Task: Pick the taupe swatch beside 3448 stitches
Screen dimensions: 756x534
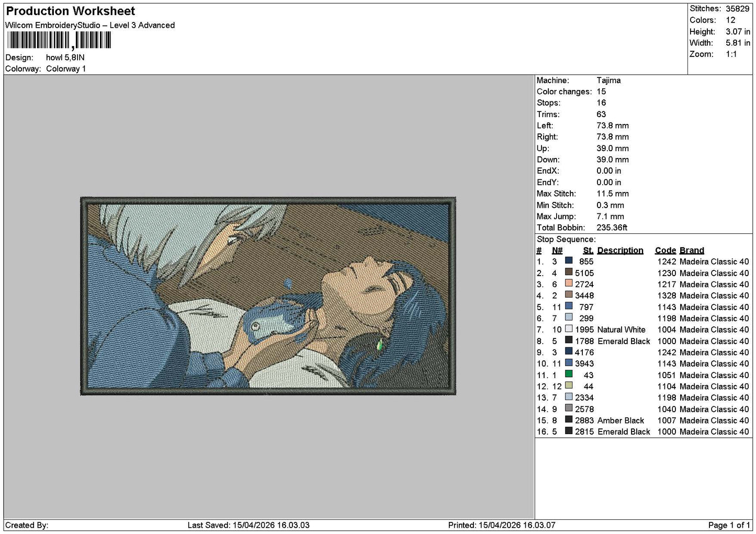Action: click(x=569, y=295)
